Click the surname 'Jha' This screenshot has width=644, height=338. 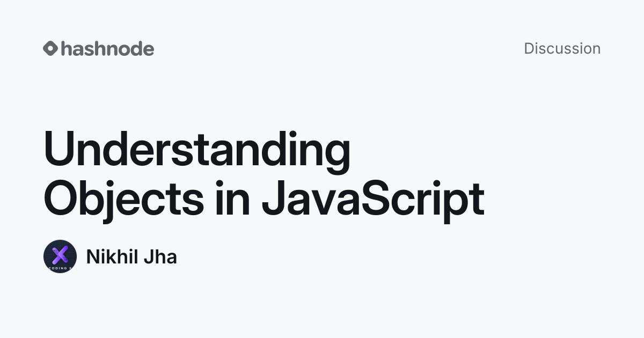click(160, 257)
